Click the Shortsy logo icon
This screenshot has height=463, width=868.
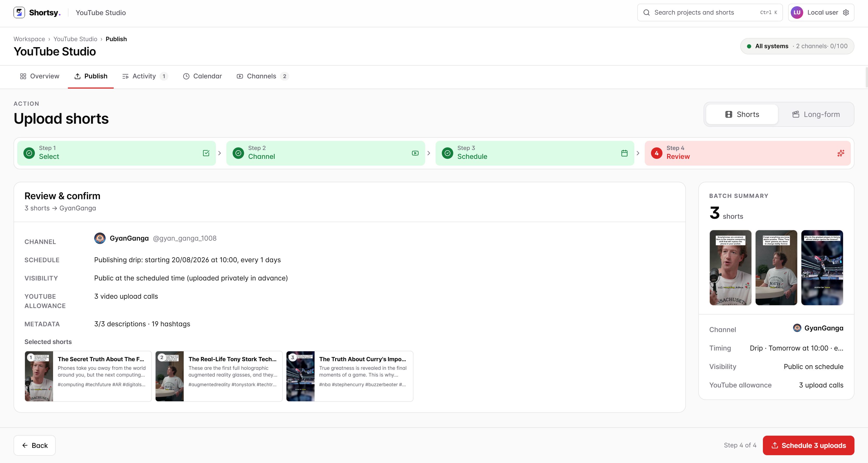19,12
